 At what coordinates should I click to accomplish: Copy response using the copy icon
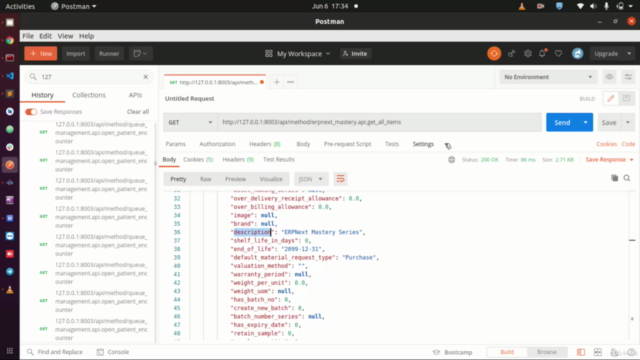(x=614, y=178)
